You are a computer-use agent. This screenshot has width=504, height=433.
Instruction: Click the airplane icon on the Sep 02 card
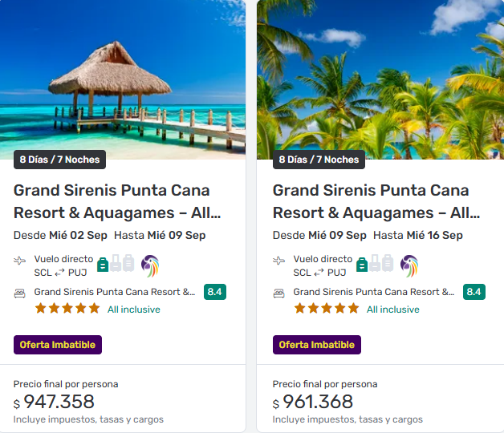pos(20,261)
